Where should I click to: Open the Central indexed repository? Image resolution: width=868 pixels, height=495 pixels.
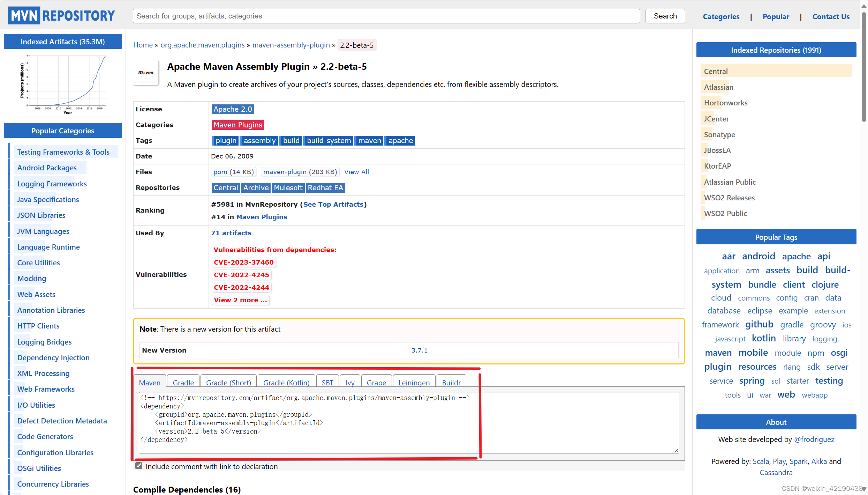coord(716,71)
